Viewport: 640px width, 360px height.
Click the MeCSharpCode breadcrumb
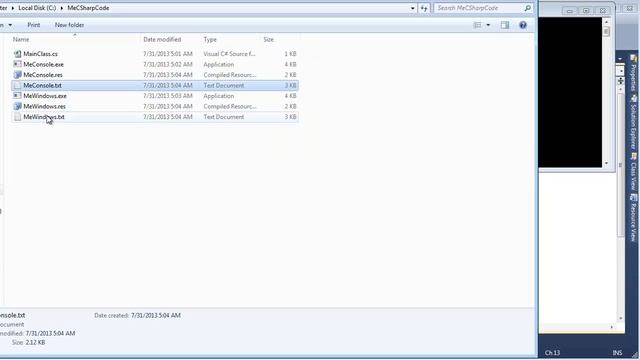pos(88,8)
